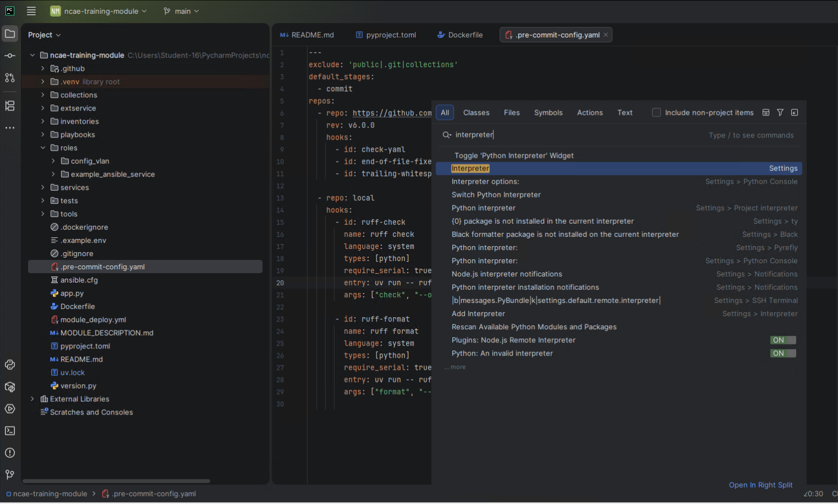Open search results in Find tool window
Screen dimensions: 838x504
(x=765, y=113)
